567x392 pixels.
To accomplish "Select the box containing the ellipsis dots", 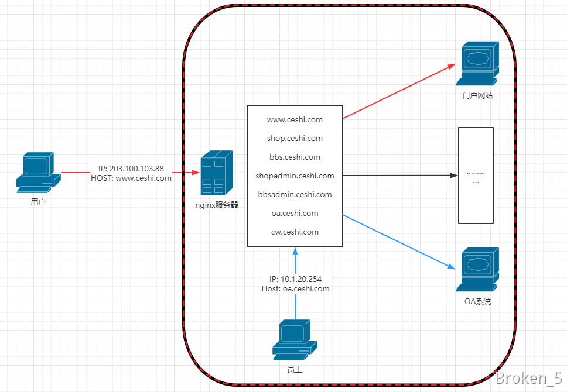I will [476, 176].
